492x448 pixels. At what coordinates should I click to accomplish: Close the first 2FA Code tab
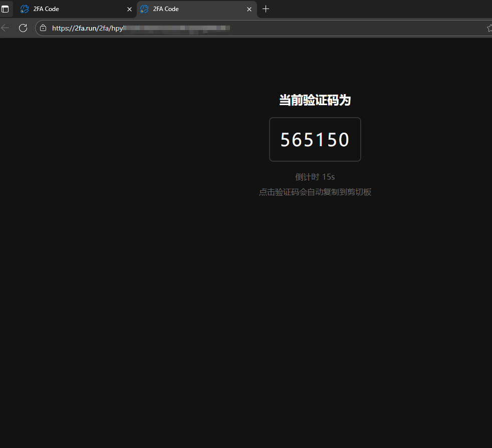129,9
